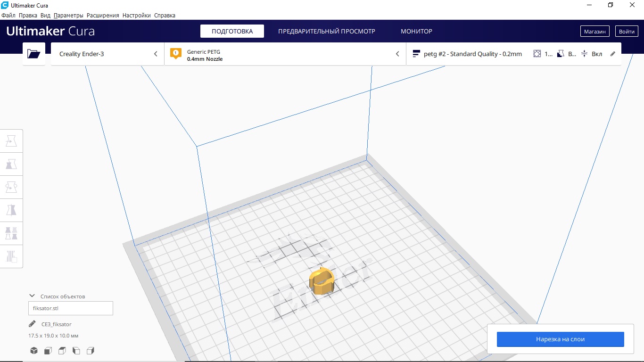Select the Scale tool in left toolbar
644x362 pixels.
click(x=11, y=164)
